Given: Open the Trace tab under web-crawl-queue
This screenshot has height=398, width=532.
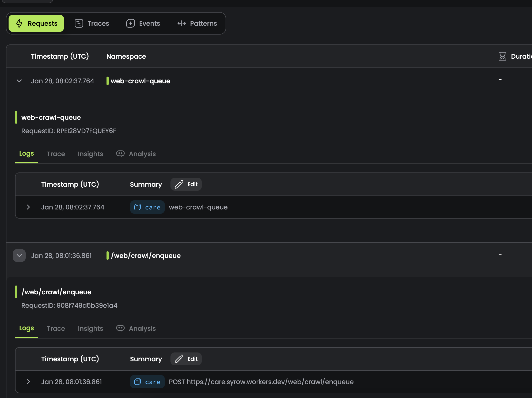Looking at the screenshot, I should (56, 154).
